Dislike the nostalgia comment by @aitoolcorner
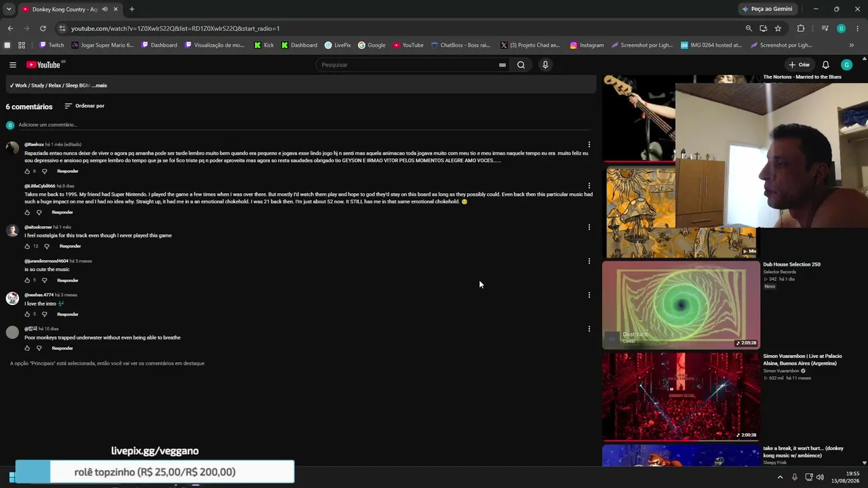Image resolution: width=868 pixels, height=488 pixels. coord(47,247)
